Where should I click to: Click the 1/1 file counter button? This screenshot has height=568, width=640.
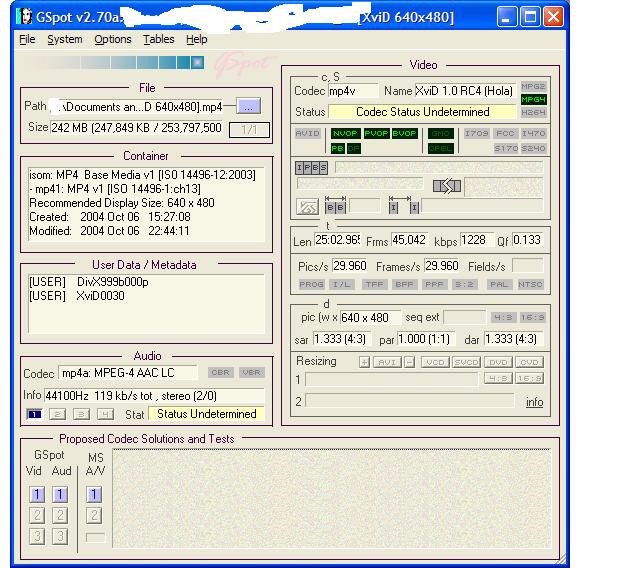pyautogui.click(x=249, y=130)
